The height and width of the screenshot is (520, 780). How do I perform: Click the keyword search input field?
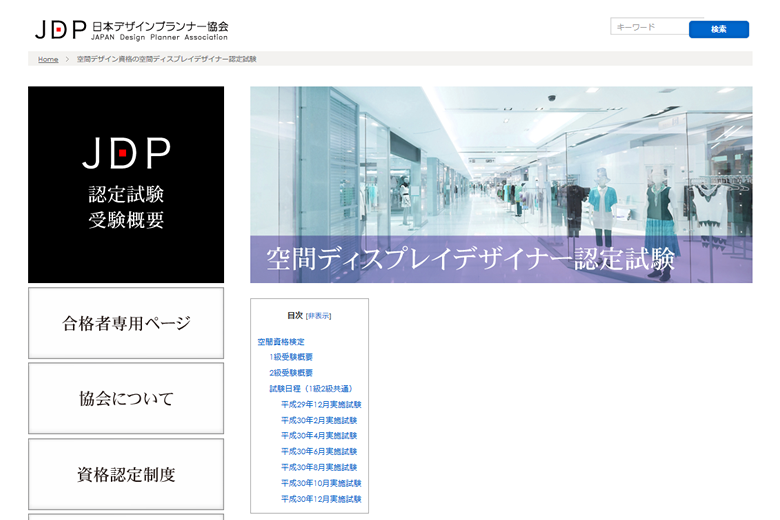[x=650, y=27]
